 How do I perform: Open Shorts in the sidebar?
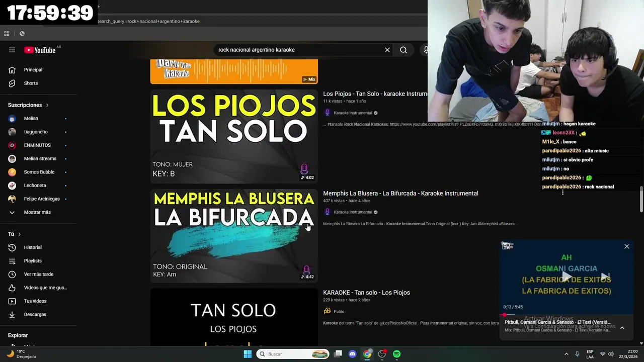click(x=39, y=83)
